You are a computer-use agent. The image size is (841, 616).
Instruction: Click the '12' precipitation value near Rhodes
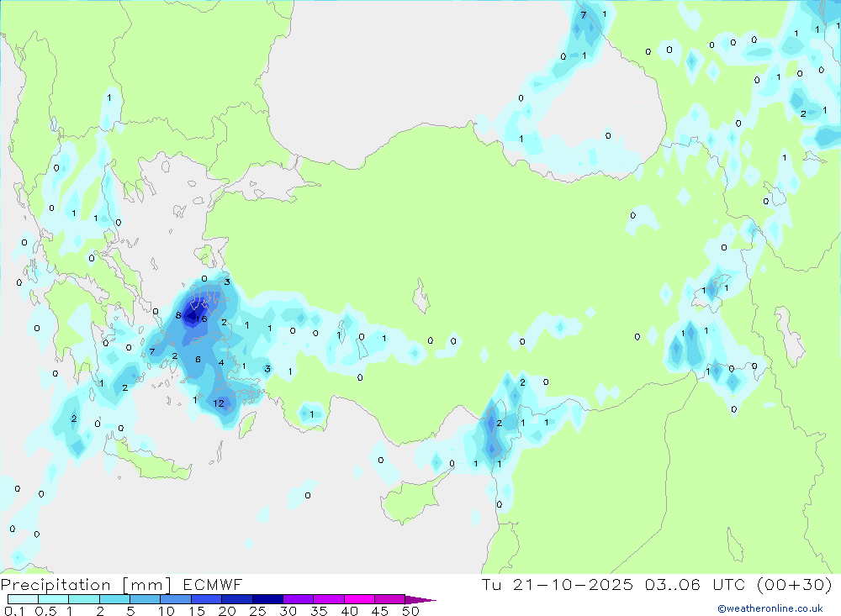pos(219,403)
